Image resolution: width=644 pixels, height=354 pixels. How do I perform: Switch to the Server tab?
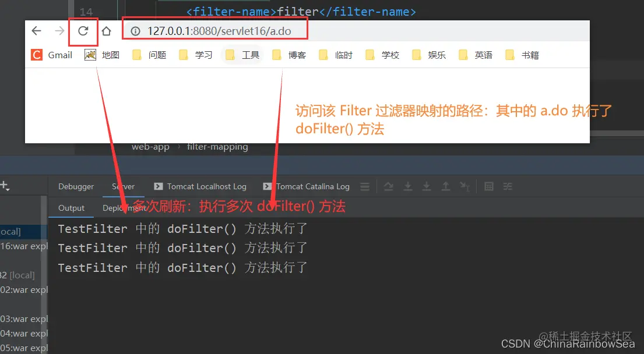click(x=123, y=187)
